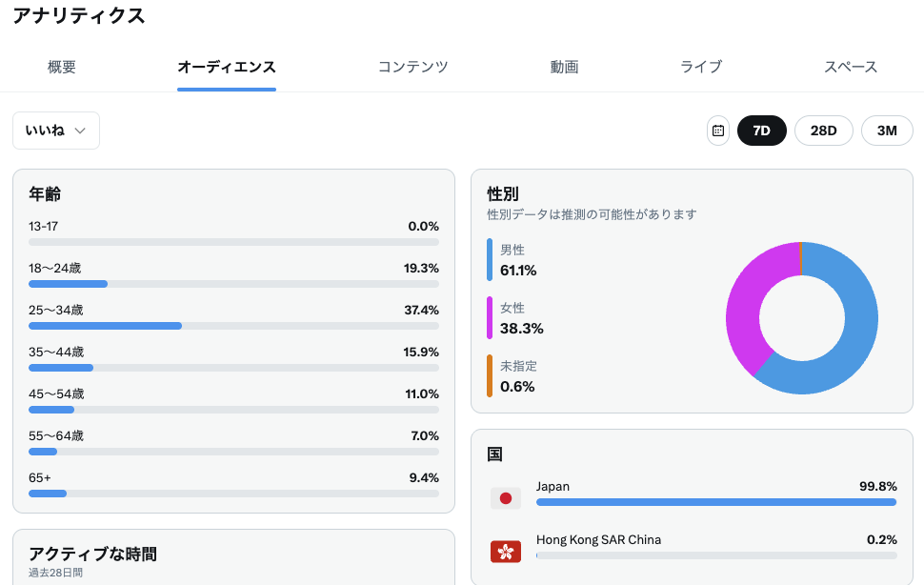This screenshot has height=585, width=924.
Task: Switch to 28D time range
Action: coord(823,131)
